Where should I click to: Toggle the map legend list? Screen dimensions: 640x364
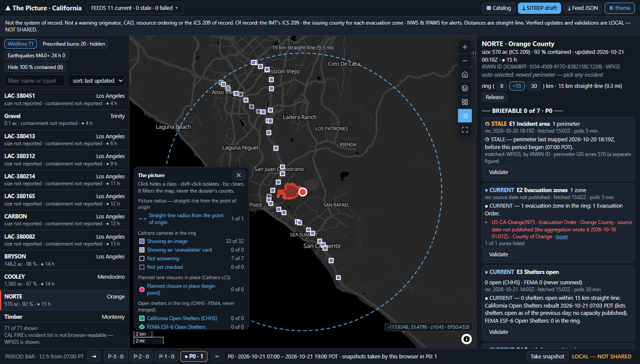pyautogui.click(x=464, y=116)
